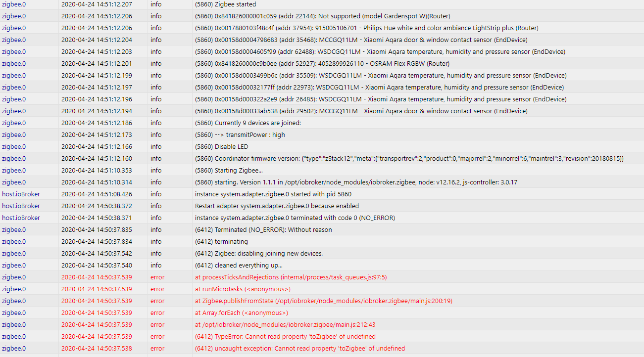The height and width of the screenshot is (357, 644).
Task: Click host.ioBroker source at 14:50:38.371
Action: pos(21,218)
